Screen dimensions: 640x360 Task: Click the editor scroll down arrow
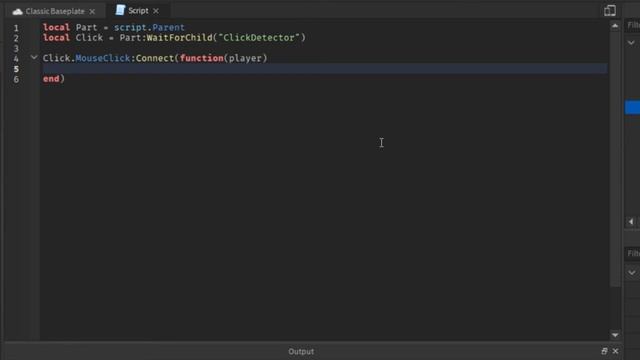point(615,335)
